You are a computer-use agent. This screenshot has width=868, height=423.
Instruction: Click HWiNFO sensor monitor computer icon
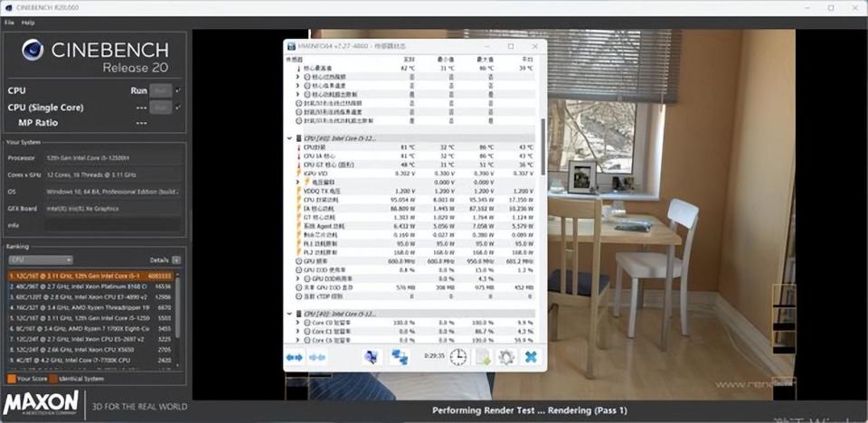click(372, 357)
